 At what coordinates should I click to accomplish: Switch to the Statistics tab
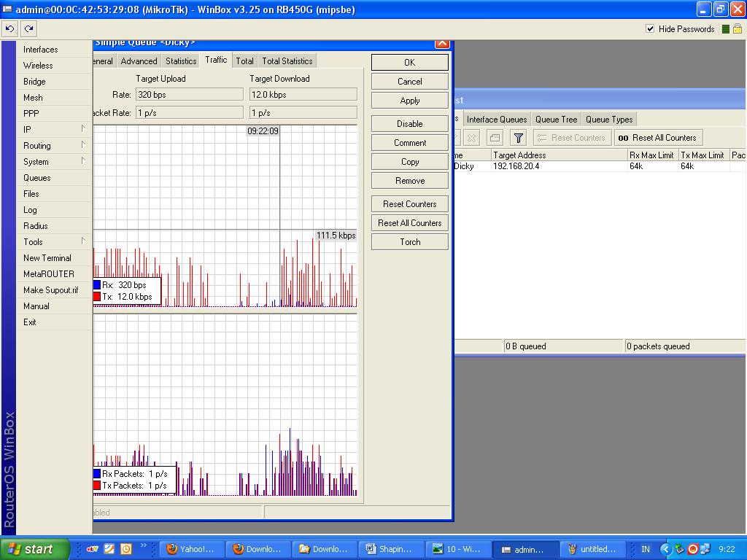click(181, 61)
